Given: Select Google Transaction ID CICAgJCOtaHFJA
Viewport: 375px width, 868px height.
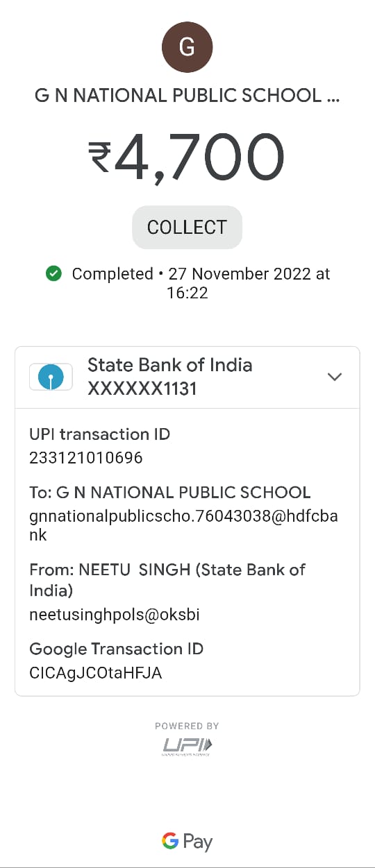Looking at the screenshot, I should 96,673.
